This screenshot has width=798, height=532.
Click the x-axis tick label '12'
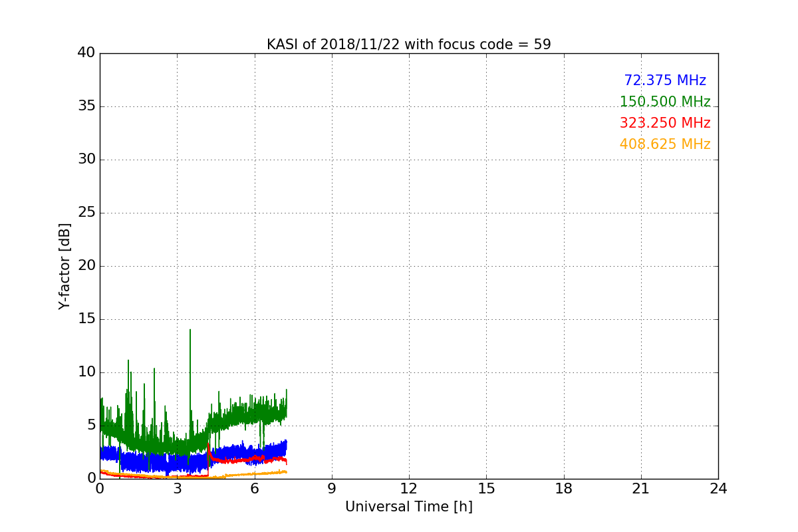tap(409, 489)
